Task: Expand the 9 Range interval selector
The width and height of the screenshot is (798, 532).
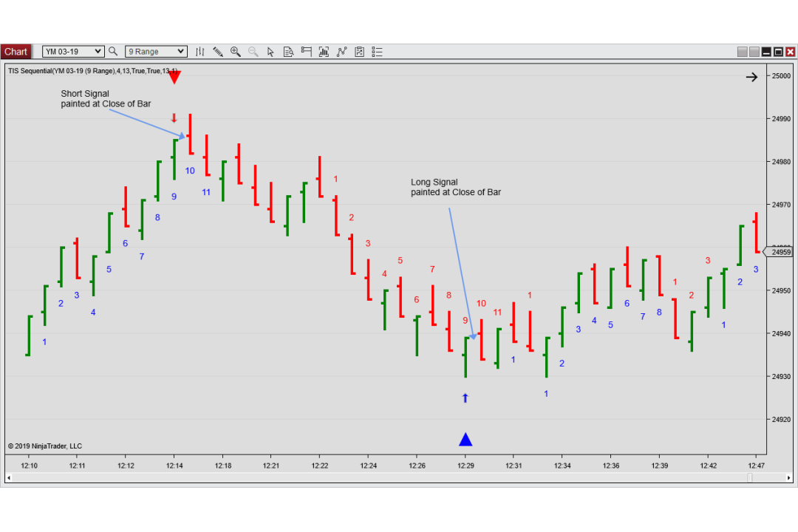Action: pyautogui.click(x=156, y=52)
